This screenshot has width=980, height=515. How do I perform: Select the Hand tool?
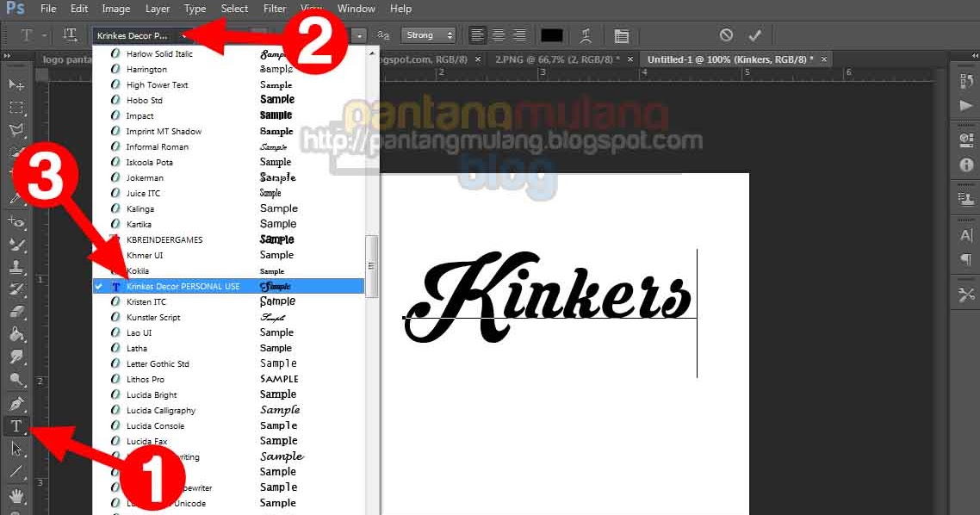(x=16, y=495)
